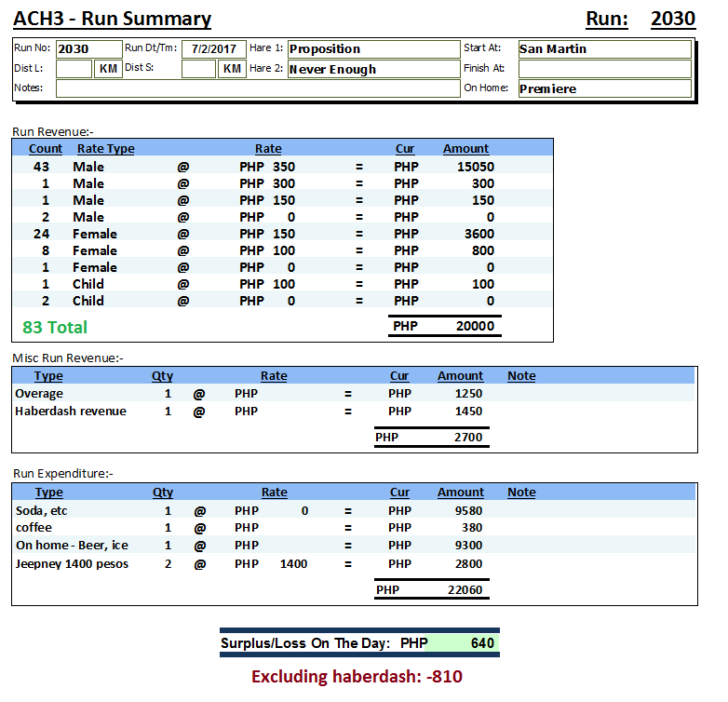Focus the empty Finish At field
The image size is (728, 702).
603,69
